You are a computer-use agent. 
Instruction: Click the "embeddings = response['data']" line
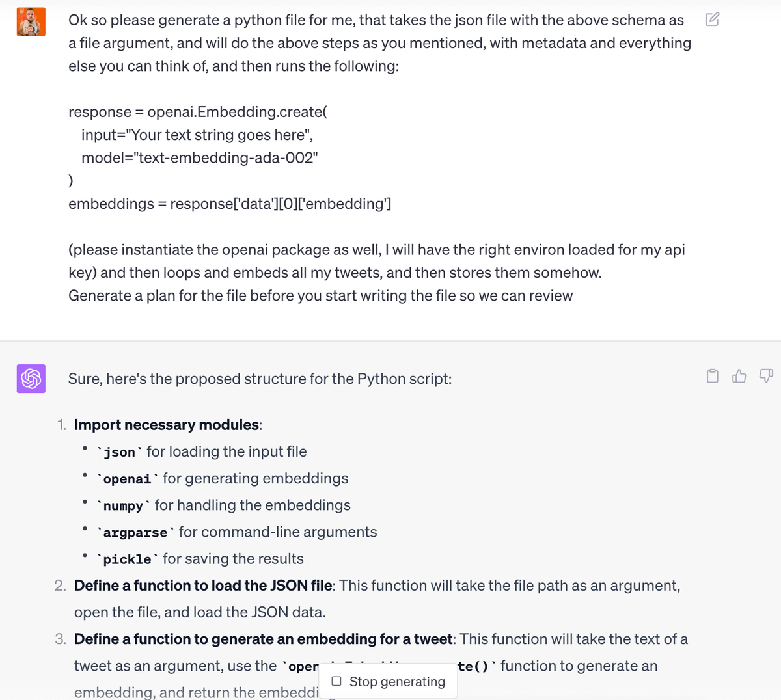click(230, 204)
